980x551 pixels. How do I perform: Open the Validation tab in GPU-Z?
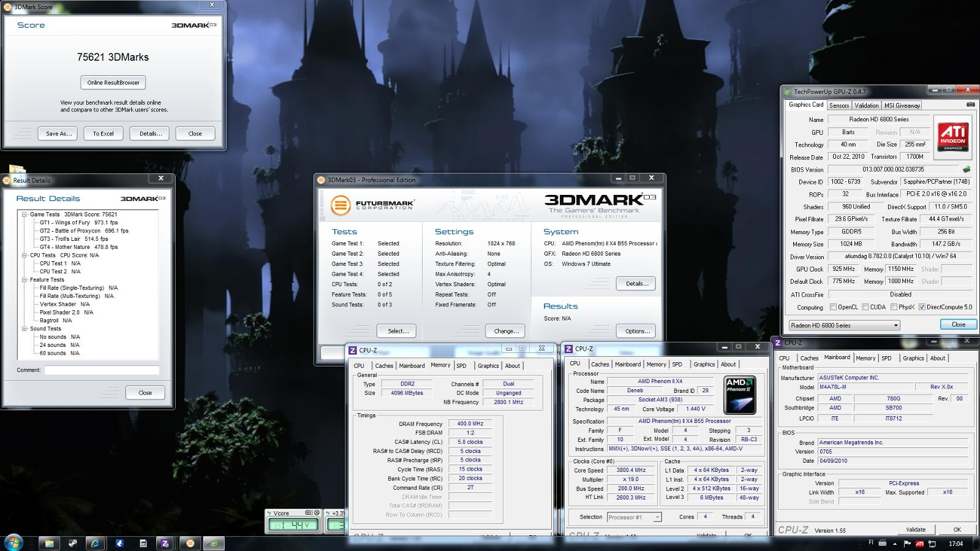(866, 105)
